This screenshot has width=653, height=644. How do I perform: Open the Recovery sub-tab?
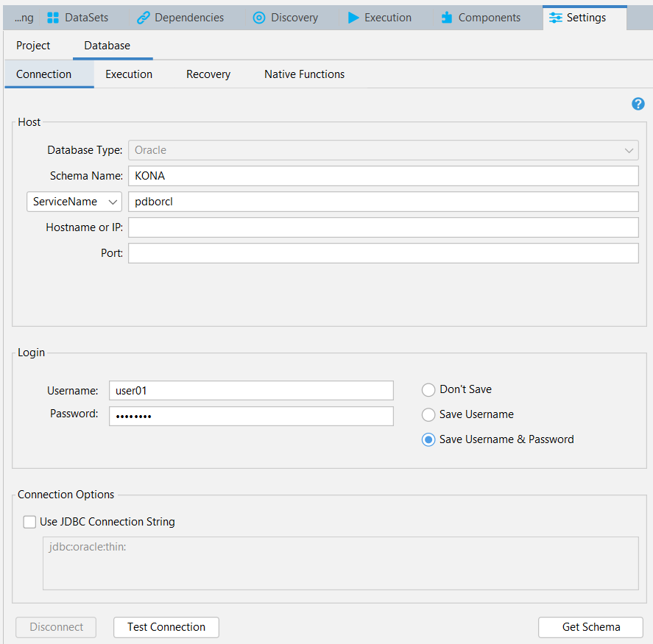pyautogui.click(x=208, y=74)
